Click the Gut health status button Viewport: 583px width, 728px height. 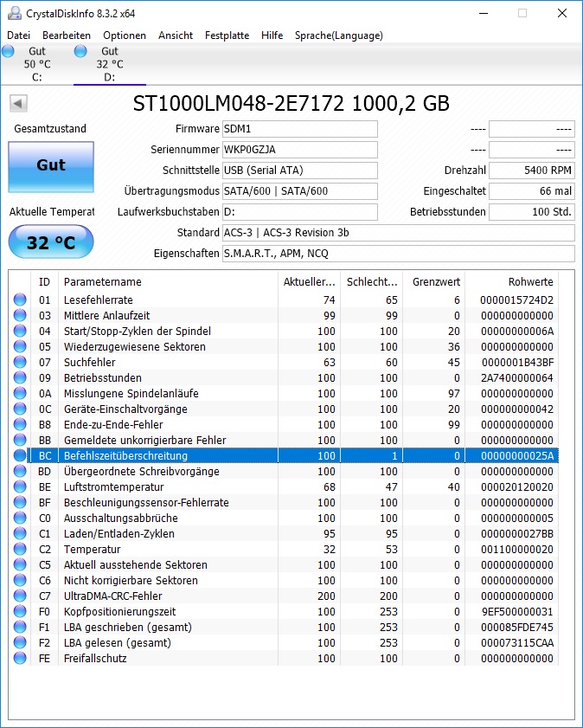pyautogui.click(x=51, y=167)
